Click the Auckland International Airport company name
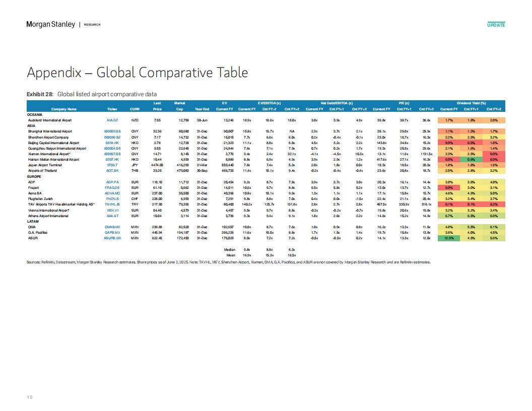Viewport: 532px width, 411px height. point(49,120)
